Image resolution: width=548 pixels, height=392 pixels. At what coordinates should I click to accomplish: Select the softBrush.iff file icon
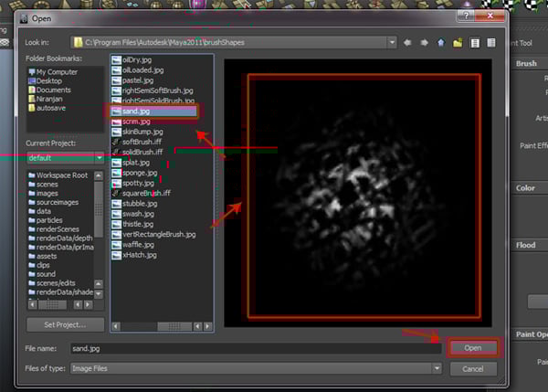(116, 142)
